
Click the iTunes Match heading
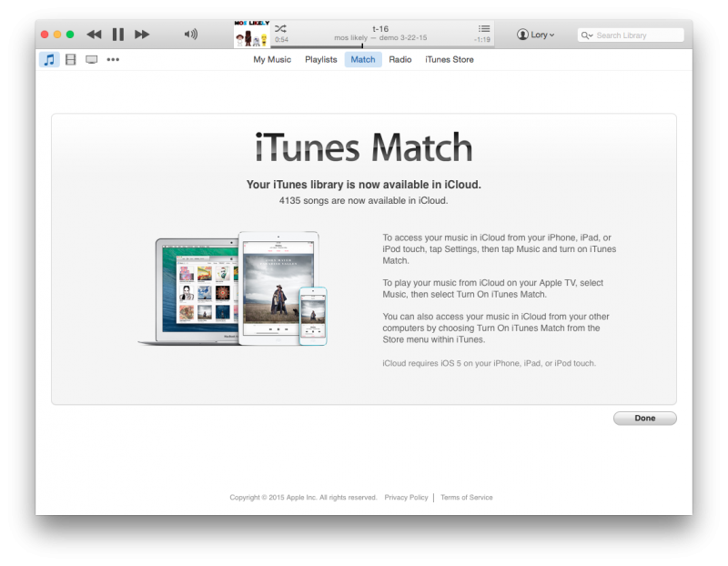point(363,147)
